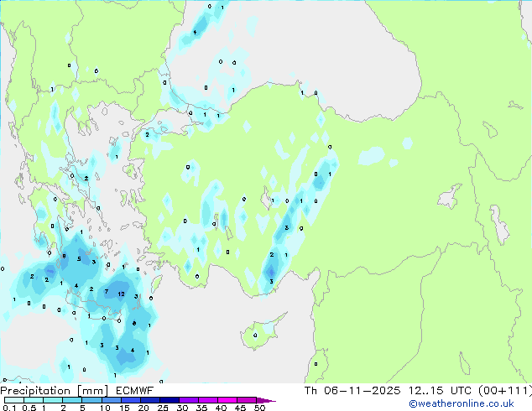Click the '12' precipitation value on the map

[x=121, y=294]
